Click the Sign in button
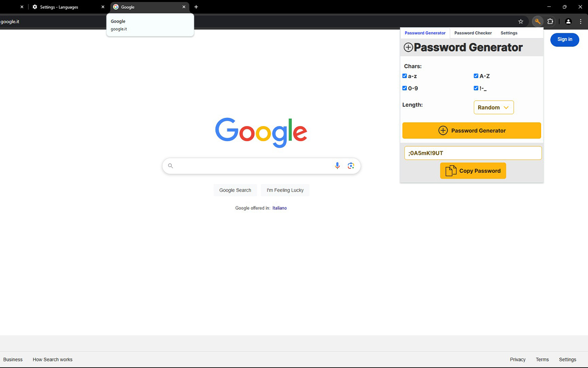 (565, 40)
